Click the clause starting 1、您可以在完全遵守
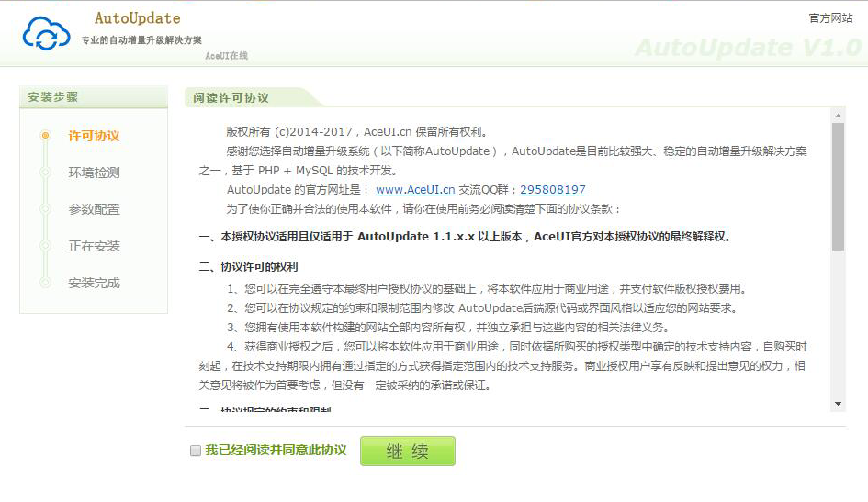Image resolution: width=868 pixels, height=502 pixels. click(488, 289)
